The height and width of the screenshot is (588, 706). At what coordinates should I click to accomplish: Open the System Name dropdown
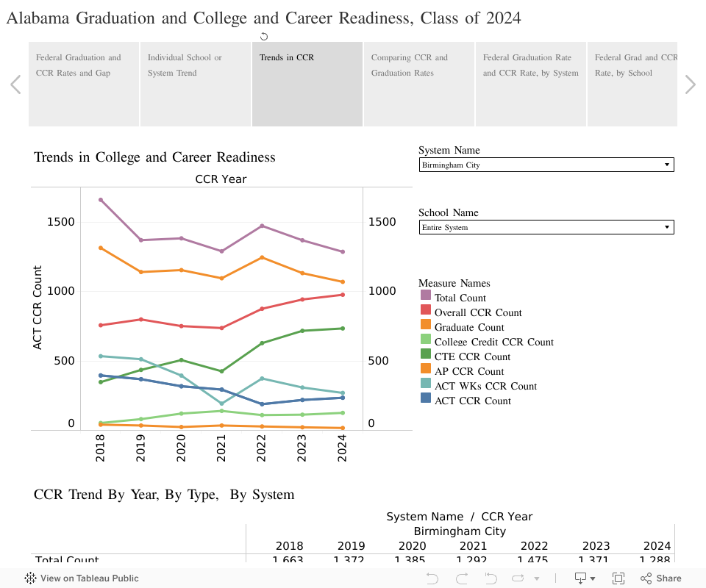coord(546,165)
